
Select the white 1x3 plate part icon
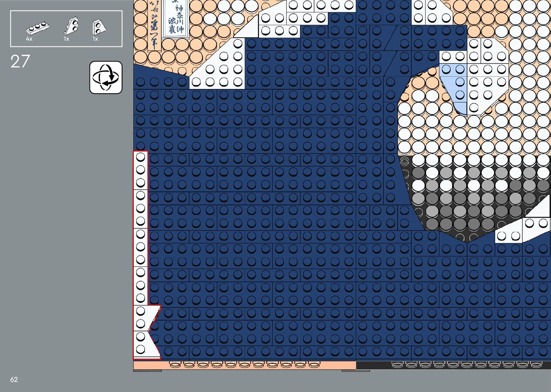point(37,27)
